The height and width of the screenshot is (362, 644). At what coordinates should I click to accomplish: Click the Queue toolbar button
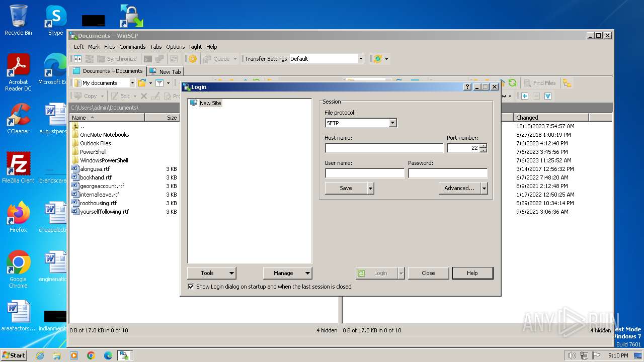(x=217, y=59)
